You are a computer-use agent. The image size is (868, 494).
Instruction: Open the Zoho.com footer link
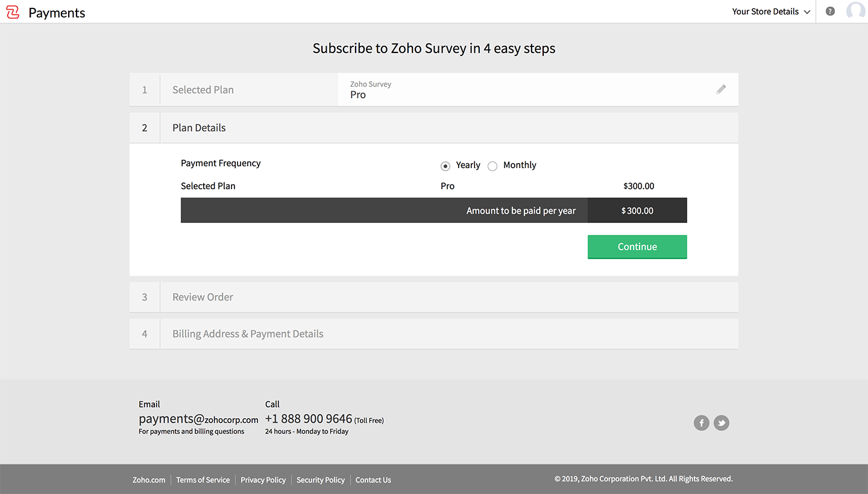149,480
